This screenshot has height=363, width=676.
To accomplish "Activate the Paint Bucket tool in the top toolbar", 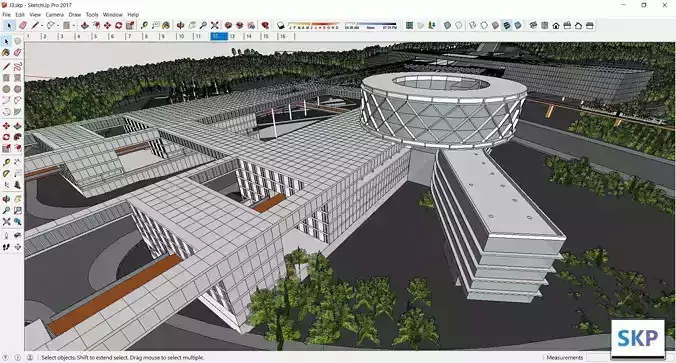I will click(166, 26).
